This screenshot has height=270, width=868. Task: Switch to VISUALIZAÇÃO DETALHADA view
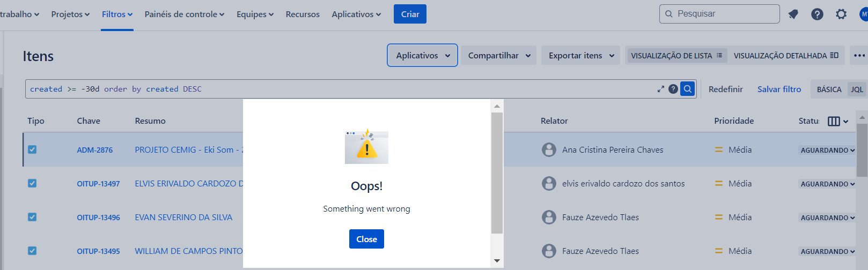click(786, 55)
